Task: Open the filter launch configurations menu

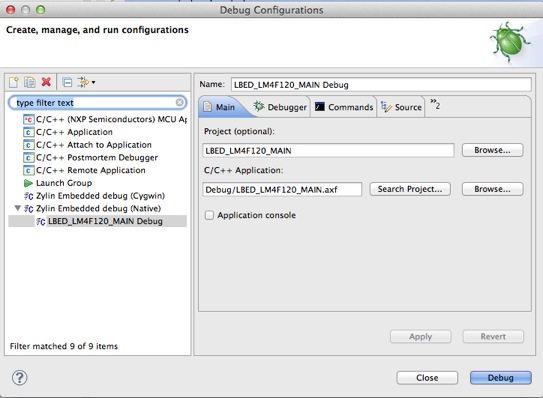Action: pyautogui.click(x=86, y=82)
